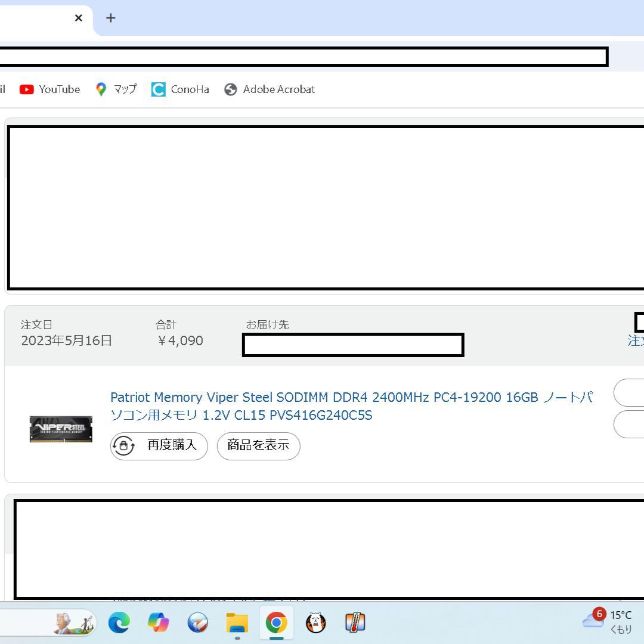Image resolution: width=644 pixels, height=644 pixels.
Task: Open the Adobe Acrobat bookmark
Action: (x=270, y=89)
